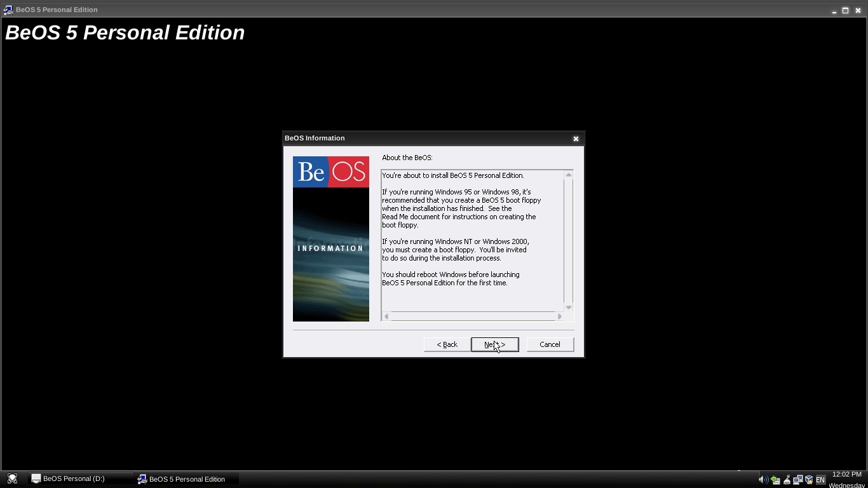Open the start menu icon in the taskbar

click(12, 479)
